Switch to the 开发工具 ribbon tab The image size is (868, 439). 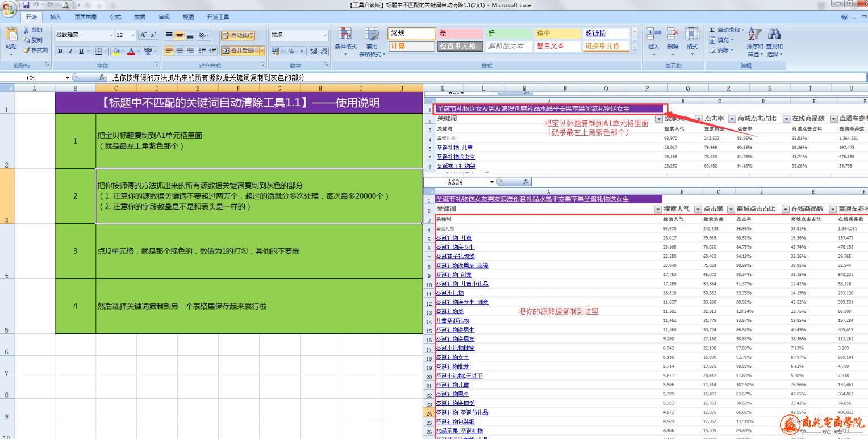point(219,17)
